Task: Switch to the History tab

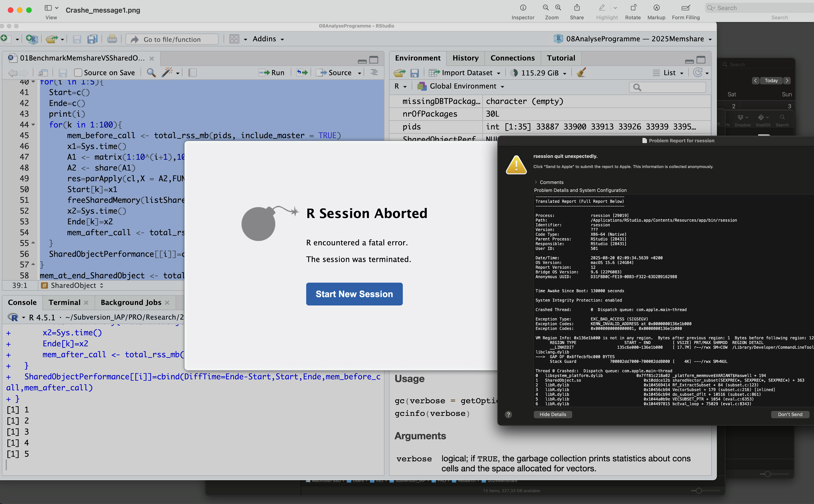Action: pos(465,58)
